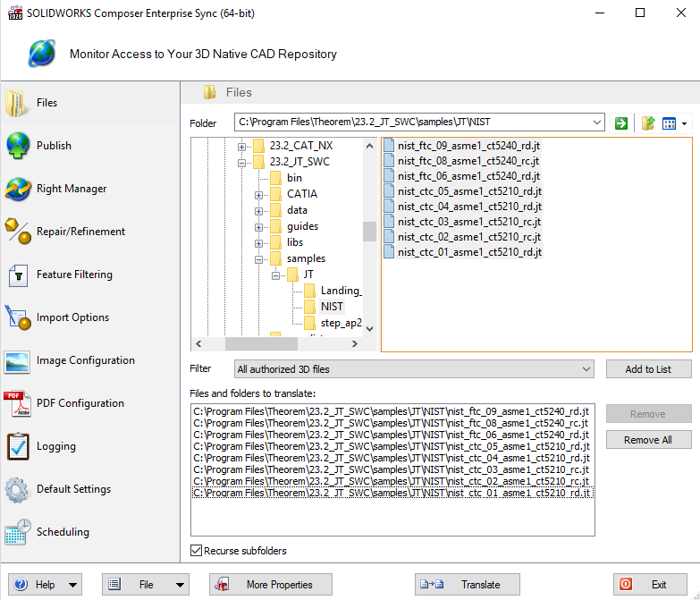Open the Scheduling calendar icon
The height and width of the screenshot is (600, 700).
[17, 532]
